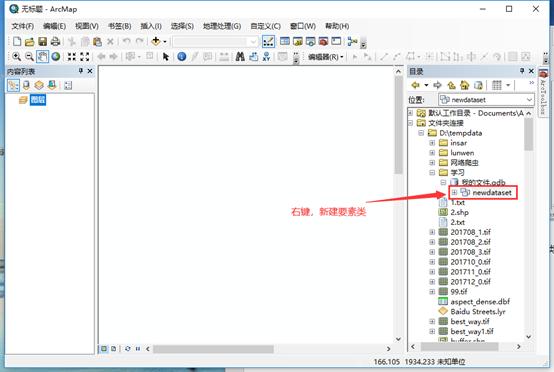Click the Full Extent globe icon
Image resolution: width=554 pixels, height=372 pixels.
point(56,57)
